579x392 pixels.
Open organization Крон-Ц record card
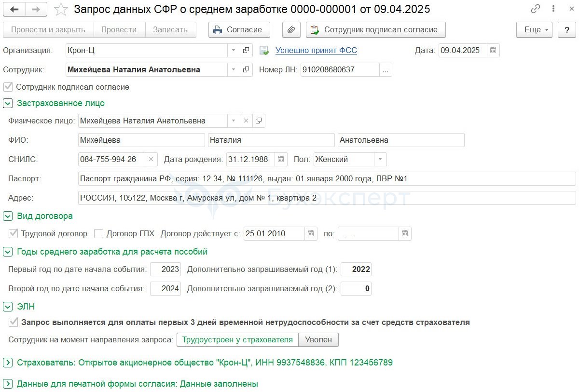tap(246, 51)
